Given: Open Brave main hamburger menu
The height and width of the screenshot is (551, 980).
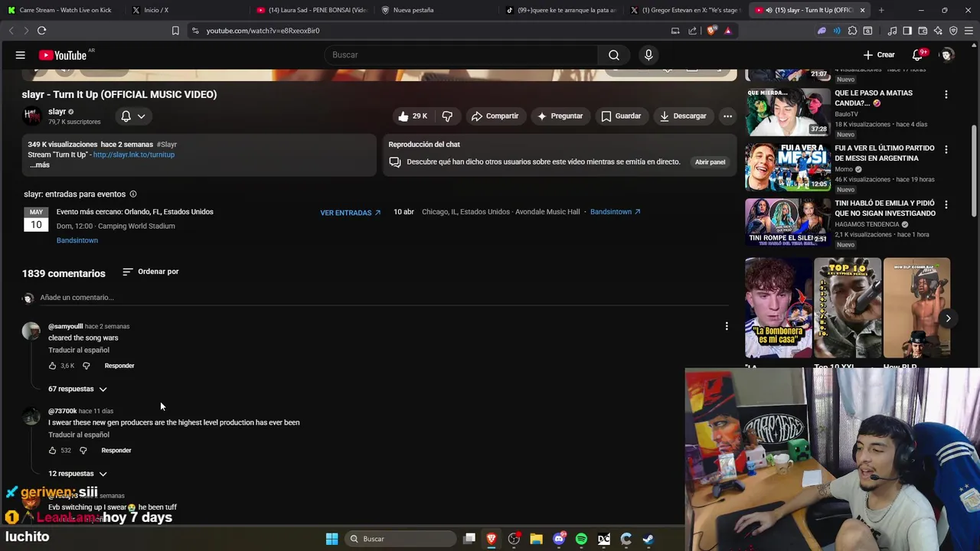Looking at the screenshot, I should click(x=969, y=31).
